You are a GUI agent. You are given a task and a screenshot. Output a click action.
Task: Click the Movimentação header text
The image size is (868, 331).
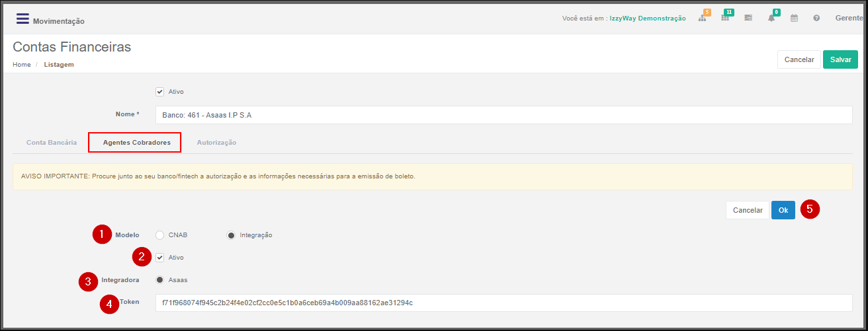[59, 21]
